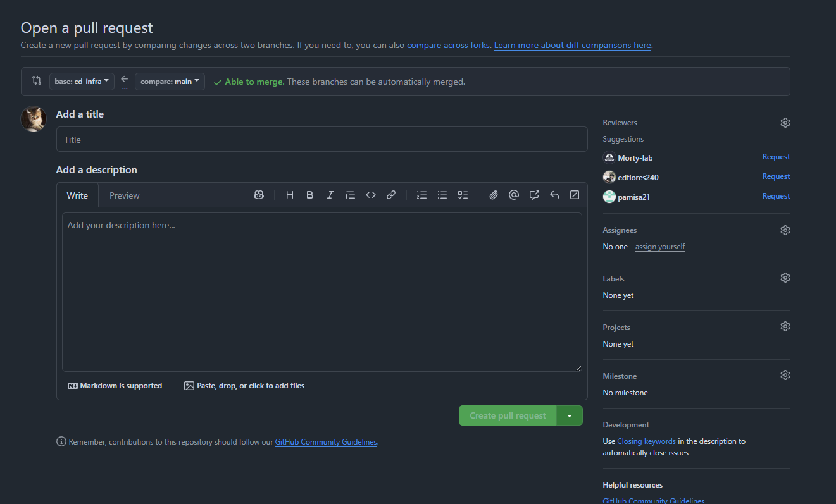
Task: Click the pamisa21 username
Action: point(633,197)
